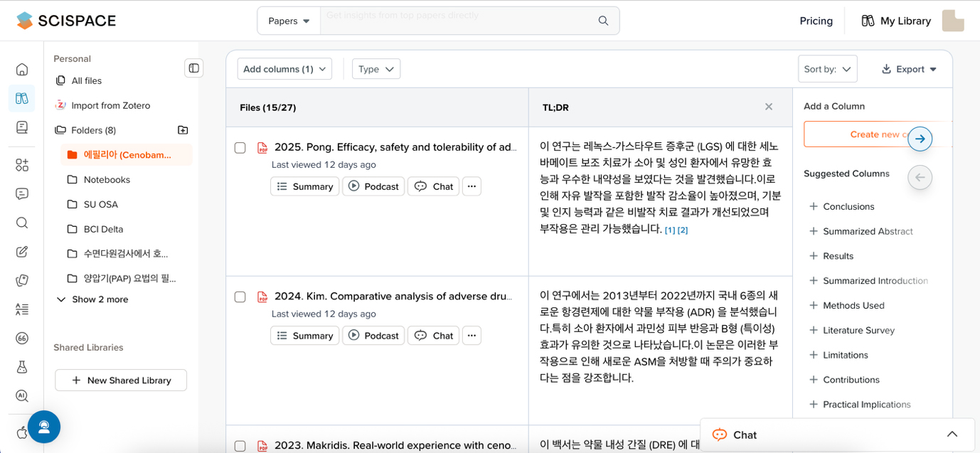980x453 pixels.
Task: Check the 2023 Makridis paper checkbox
Action: point(240,446)
